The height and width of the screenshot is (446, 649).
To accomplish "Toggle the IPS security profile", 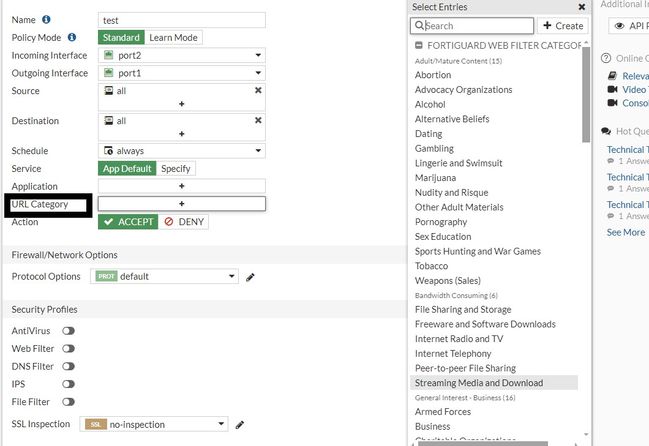I will click(69, 384).
